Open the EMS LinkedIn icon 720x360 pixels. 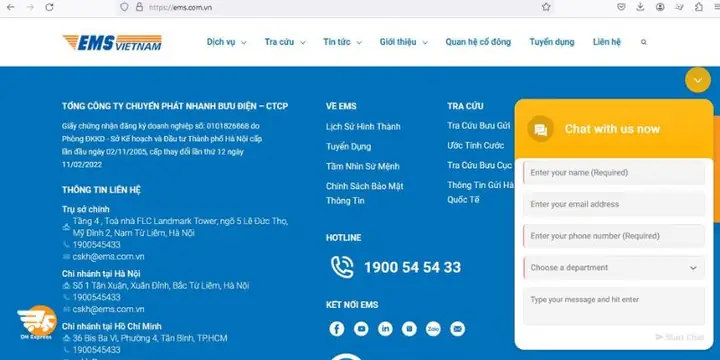pos(385,329)
